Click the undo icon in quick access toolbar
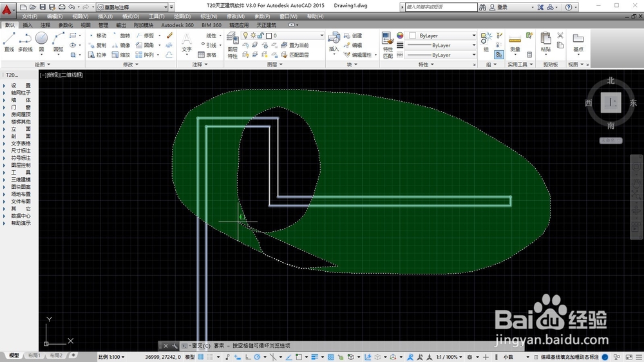The height and width of the screenshot is (362, 644). click(72, 7)
